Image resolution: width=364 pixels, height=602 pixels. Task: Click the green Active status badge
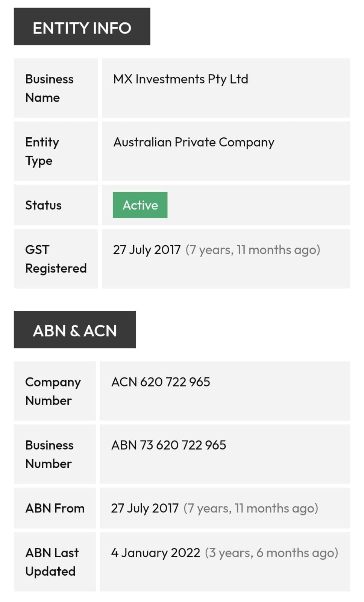pyautogui.click(x=140, y=205)
